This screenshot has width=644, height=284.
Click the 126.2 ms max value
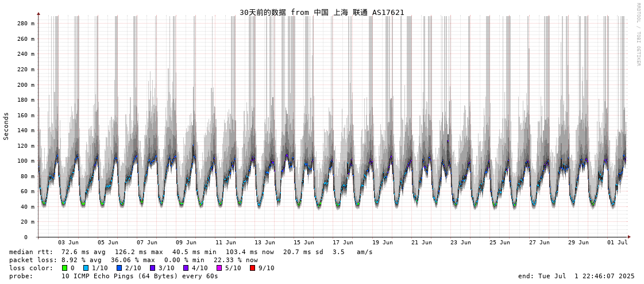coord(138,252)
